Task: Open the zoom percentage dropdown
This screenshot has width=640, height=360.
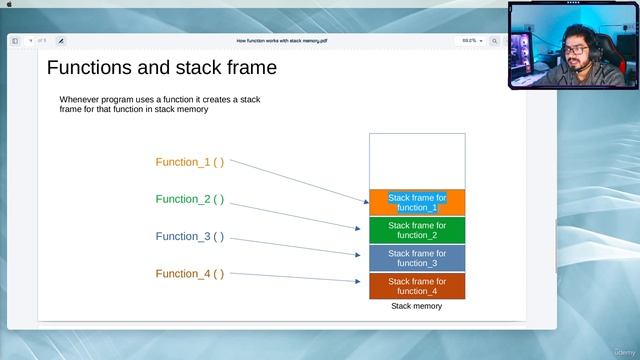Action: (x=472, y=41)
